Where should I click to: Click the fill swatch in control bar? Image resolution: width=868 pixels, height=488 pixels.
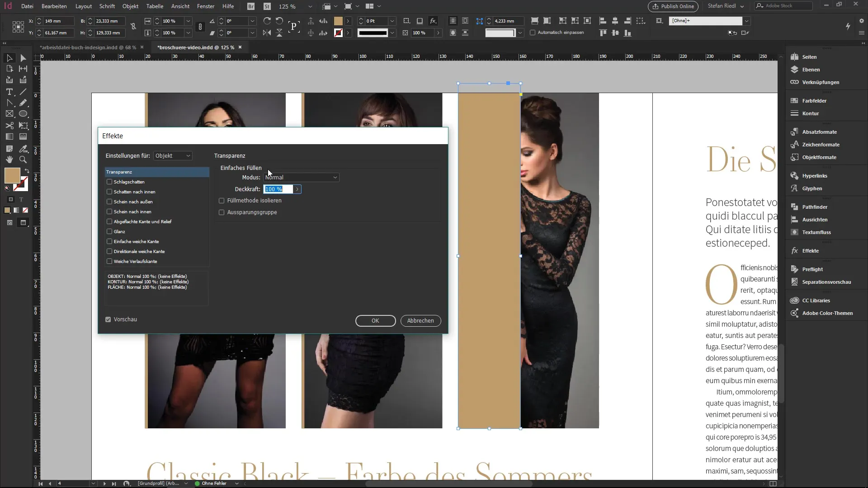click(x=338, y=21)
